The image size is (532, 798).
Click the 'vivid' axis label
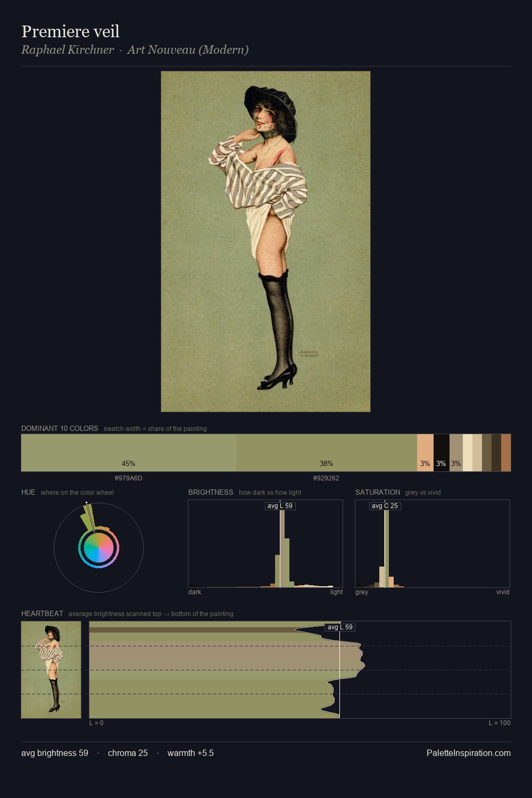point(503,592)
